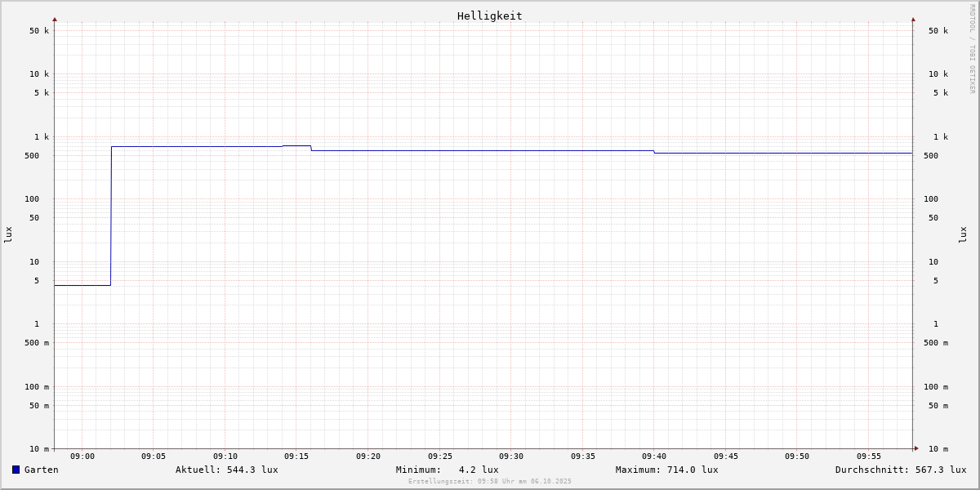Click the 09:20 time axis label
This screenshot has height=490, width=980.
pos(368,457)
